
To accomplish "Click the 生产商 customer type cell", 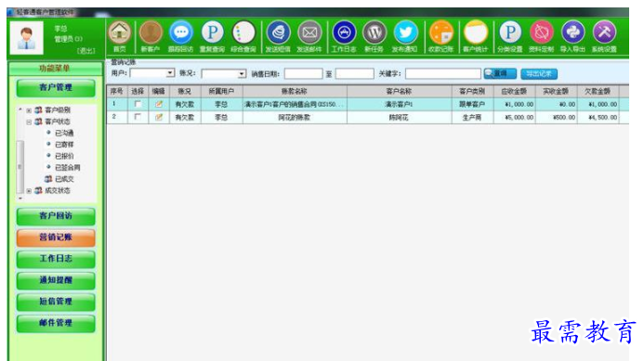I will click(472, 117).
